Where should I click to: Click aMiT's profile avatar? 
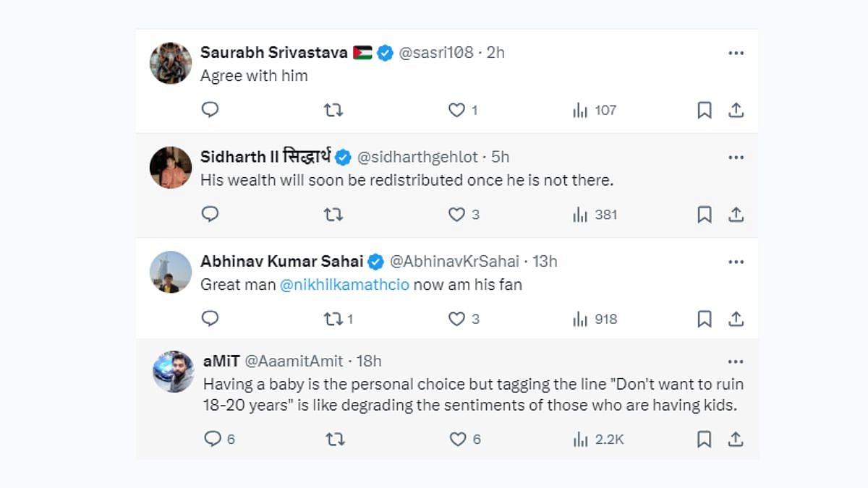tap(174, 372)
